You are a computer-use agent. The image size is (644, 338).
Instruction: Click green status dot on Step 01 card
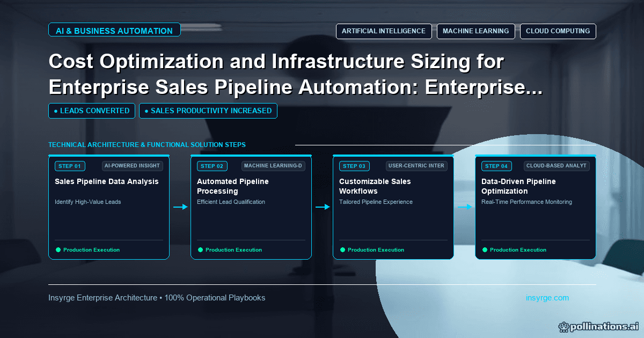click(x=58, y=249)
